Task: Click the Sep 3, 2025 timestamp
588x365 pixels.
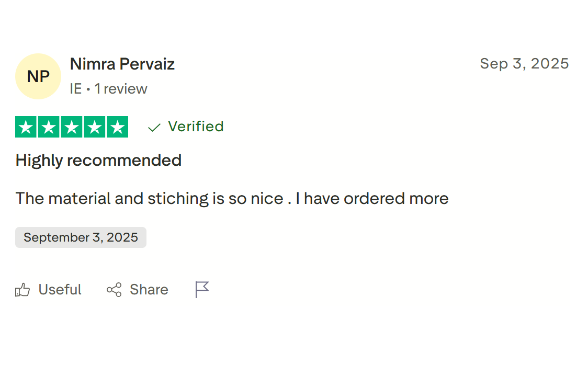Action: [524, 64]
